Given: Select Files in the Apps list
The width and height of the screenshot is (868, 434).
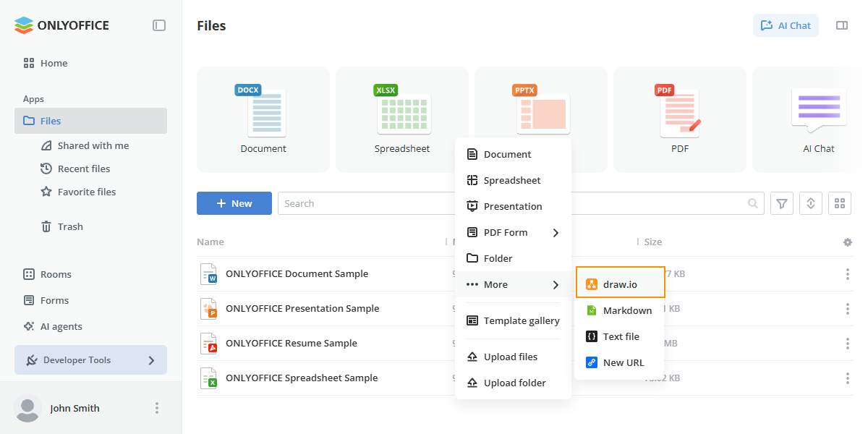Looking at the screenshot, I should click(x=90, y=121).
